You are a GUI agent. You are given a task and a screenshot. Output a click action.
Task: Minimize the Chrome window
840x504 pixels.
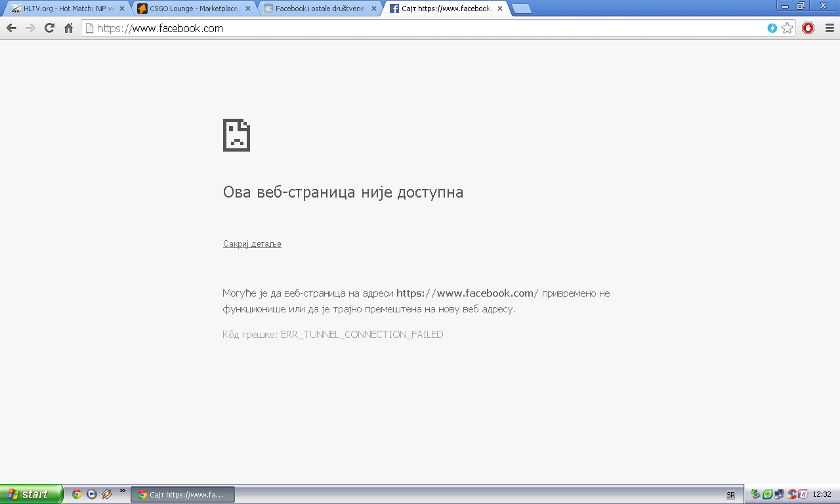(x=784, y=5)
